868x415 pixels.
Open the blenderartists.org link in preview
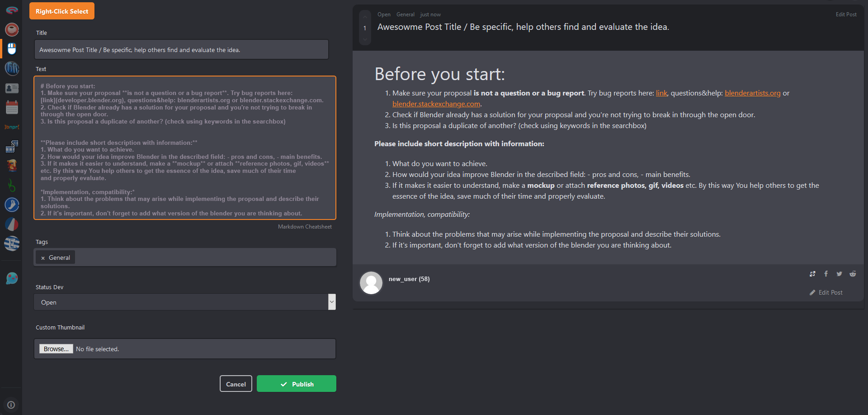point(753,93)
